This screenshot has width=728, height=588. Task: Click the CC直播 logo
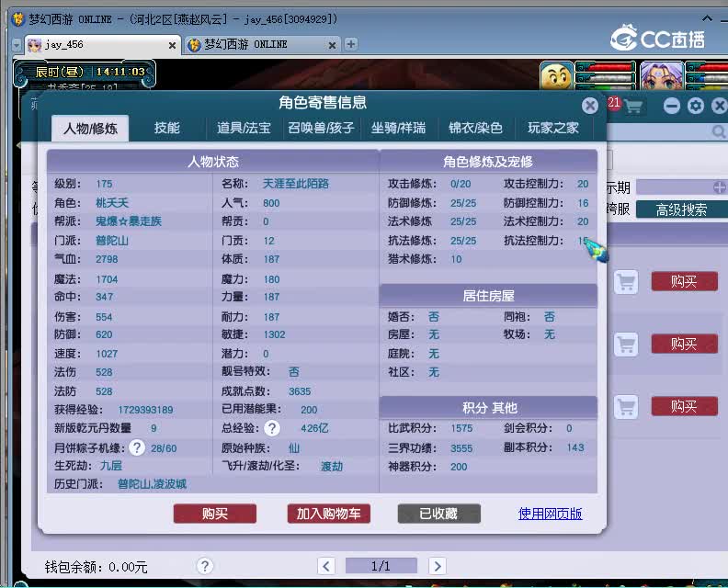tap(657, 38)
